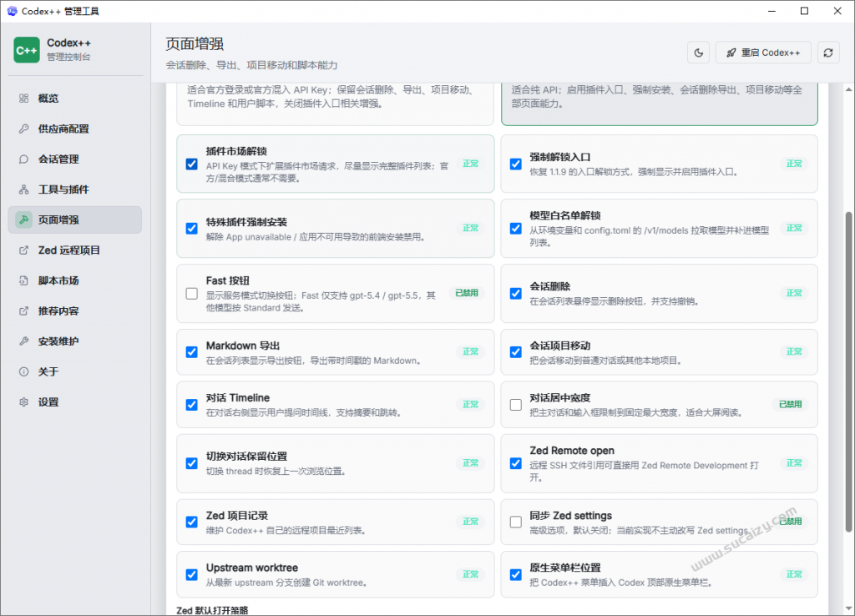Click the Zed 远程项目 external-link icon
This screenshot has width=855, height=616.
(x=23, y=250)
